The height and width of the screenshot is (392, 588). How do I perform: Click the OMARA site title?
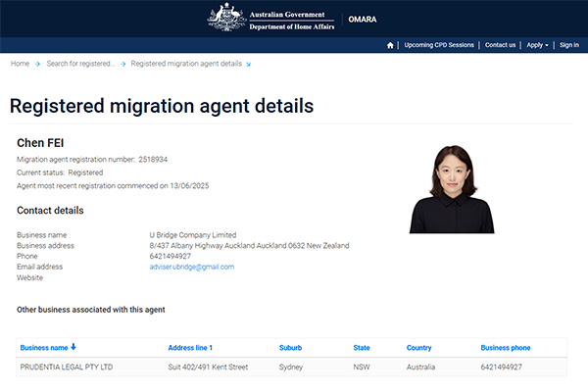[363, 19]
